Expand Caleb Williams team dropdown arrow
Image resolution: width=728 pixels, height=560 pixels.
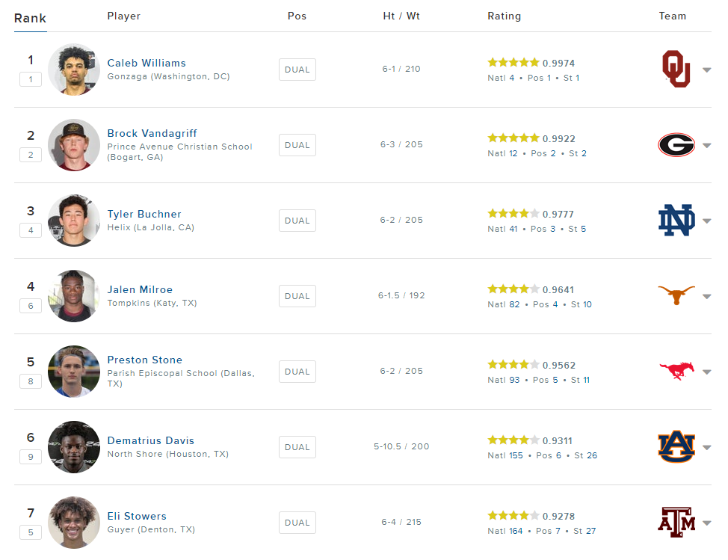click(x=706, y=70)
